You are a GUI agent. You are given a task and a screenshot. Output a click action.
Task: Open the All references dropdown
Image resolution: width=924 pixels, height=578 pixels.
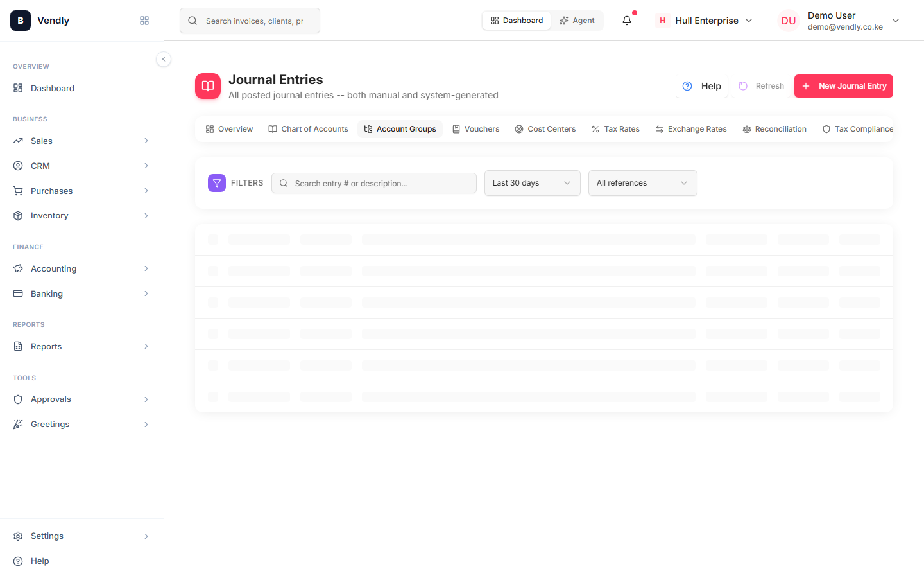click(643, 183)
